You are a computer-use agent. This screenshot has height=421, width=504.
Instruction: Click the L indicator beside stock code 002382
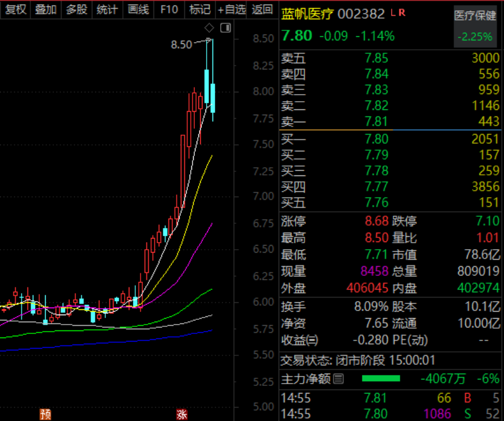pyautogui.click(x=393, y=13)
